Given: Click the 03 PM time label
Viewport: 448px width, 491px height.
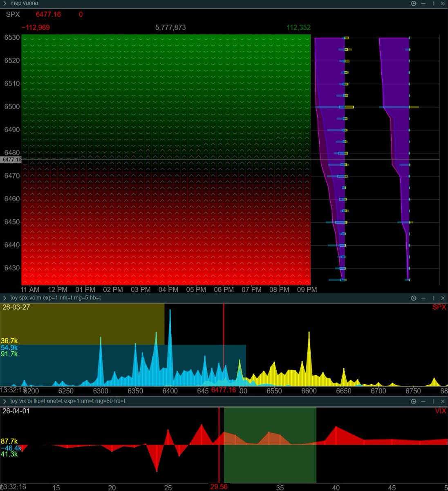Looking at the screenshot, I should point(141,289).
